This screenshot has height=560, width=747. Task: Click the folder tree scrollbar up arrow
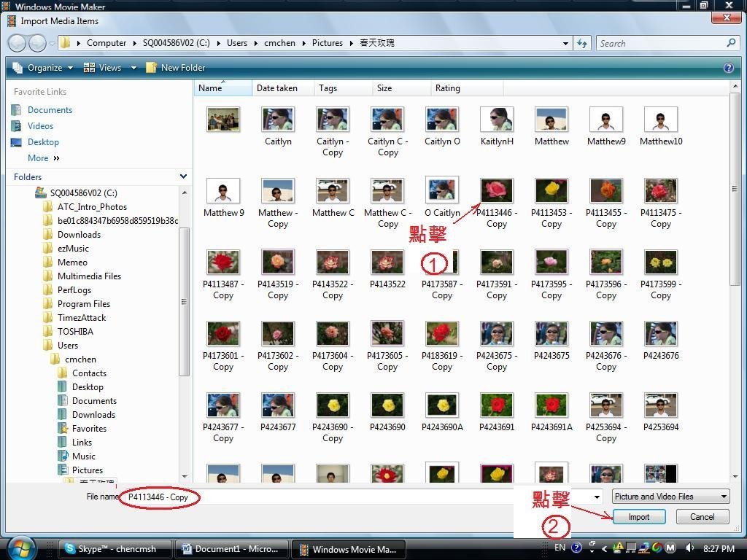184,192
